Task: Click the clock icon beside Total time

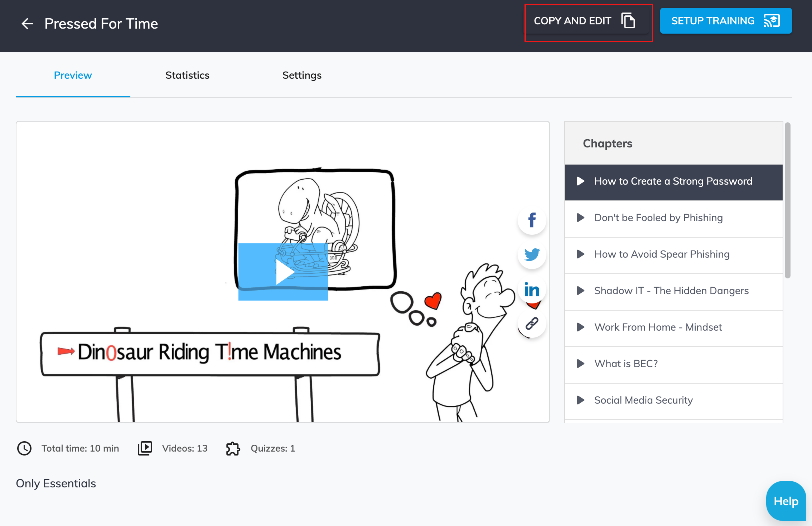Action: click(x=24, y=448)
